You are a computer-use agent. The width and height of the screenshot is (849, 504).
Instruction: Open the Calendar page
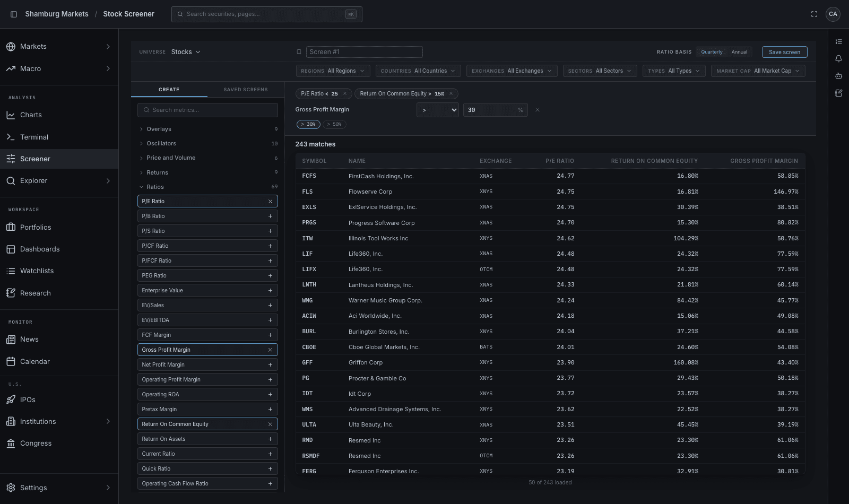[x=59, y=362]
